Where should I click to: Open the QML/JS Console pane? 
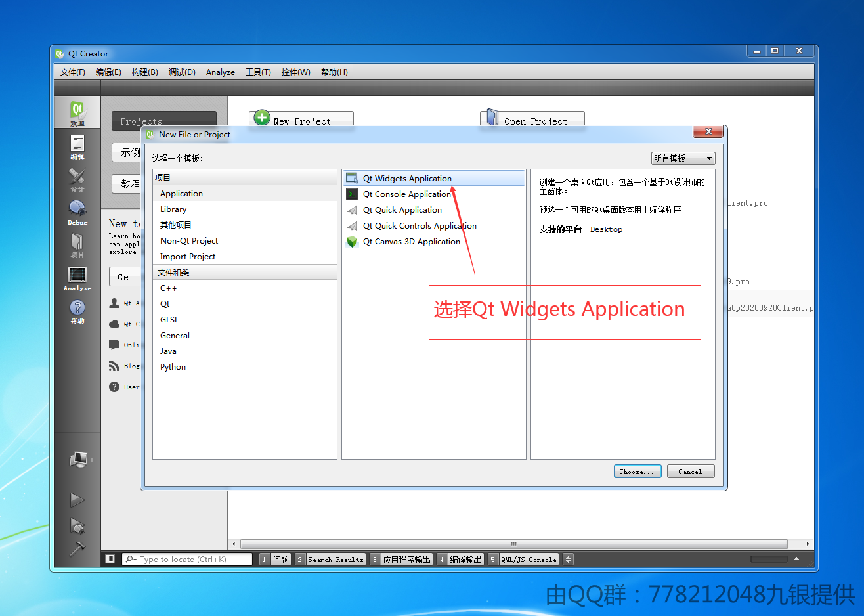[523, 560]
